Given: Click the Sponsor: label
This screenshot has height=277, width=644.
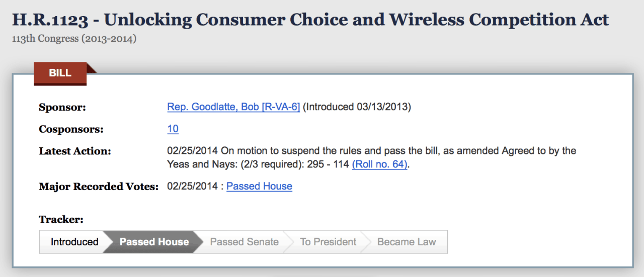Looking at the screenshot, I should 62,108.
